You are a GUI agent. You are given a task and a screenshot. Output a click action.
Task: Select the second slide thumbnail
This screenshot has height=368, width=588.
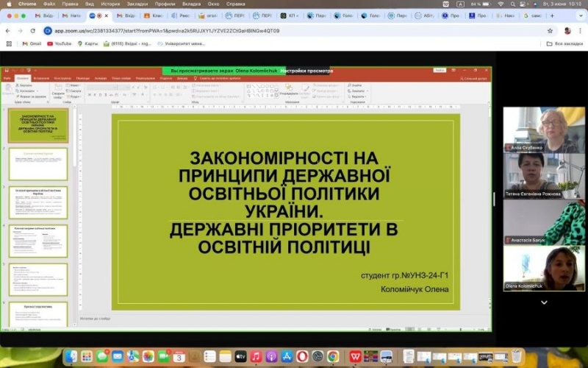pos(38,163)
